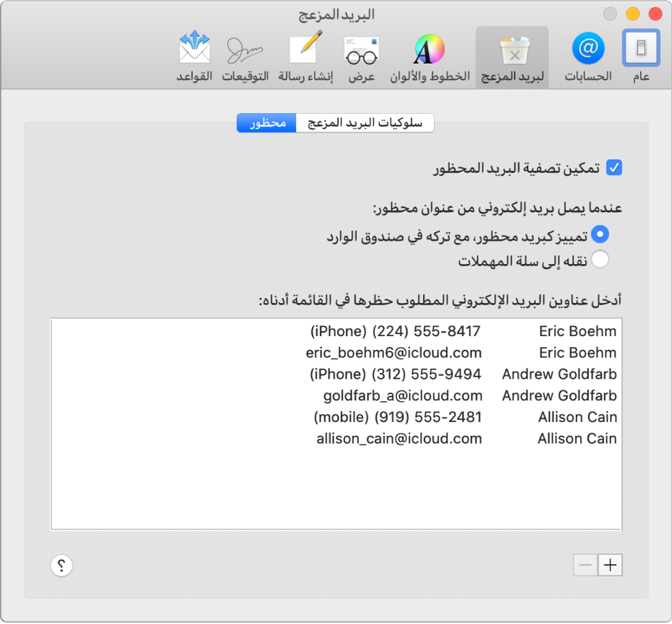Select the نقله إلى سلة المهملات option

[601, 259]
